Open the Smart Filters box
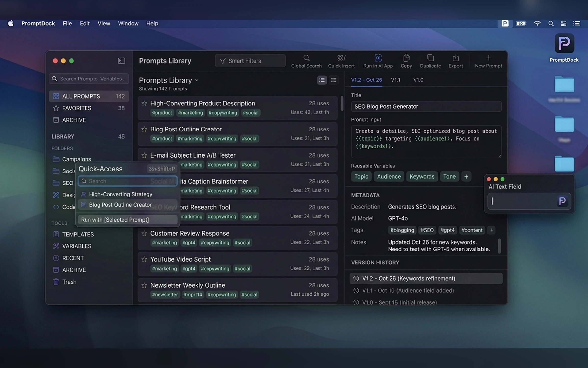Viewport: 588px width, 368px height. coord(250,61)
